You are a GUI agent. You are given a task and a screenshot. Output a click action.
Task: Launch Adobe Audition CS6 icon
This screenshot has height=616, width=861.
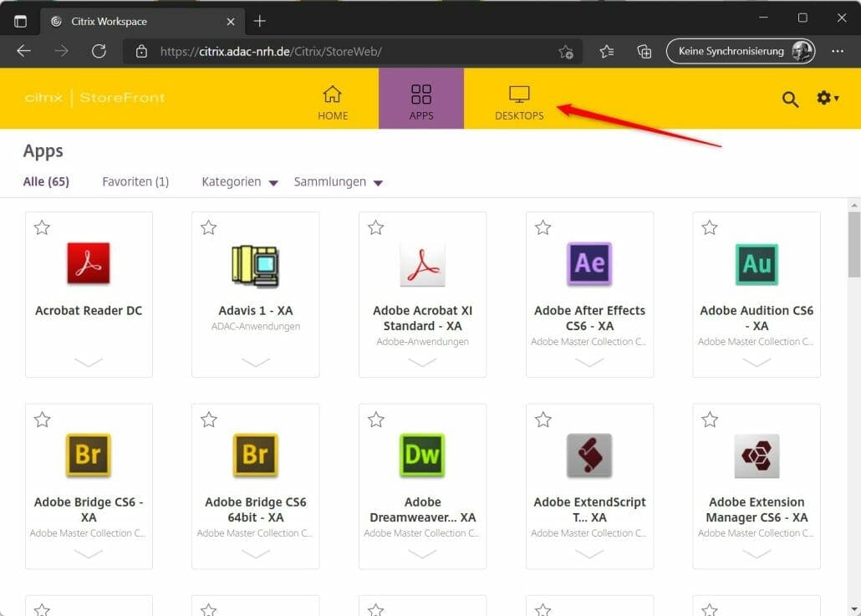click(757, 264)
